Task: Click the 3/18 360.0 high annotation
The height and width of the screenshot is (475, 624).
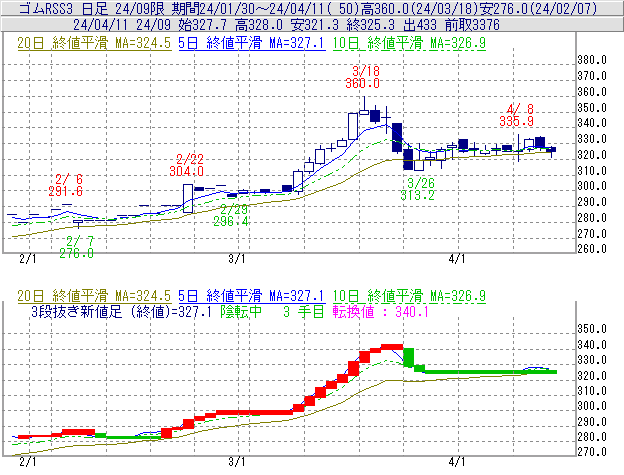Action: 363,77
